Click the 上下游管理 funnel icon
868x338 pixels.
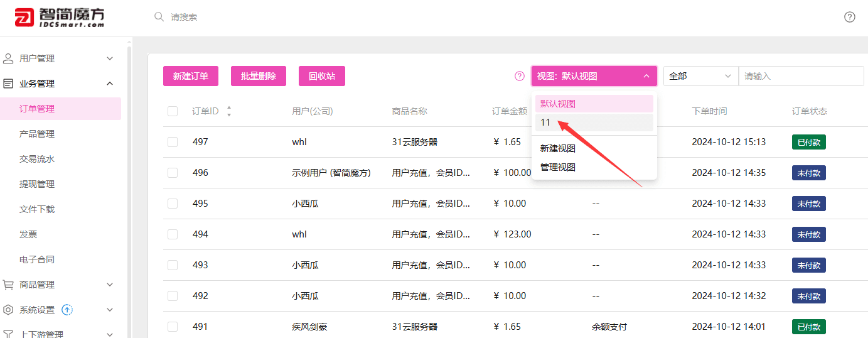pyautogui.click(x=8, y=334)
